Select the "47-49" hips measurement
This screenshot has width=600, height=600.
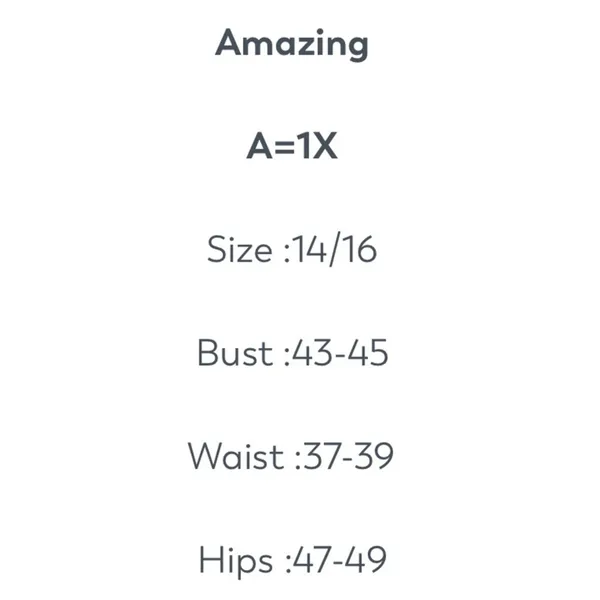340,559
